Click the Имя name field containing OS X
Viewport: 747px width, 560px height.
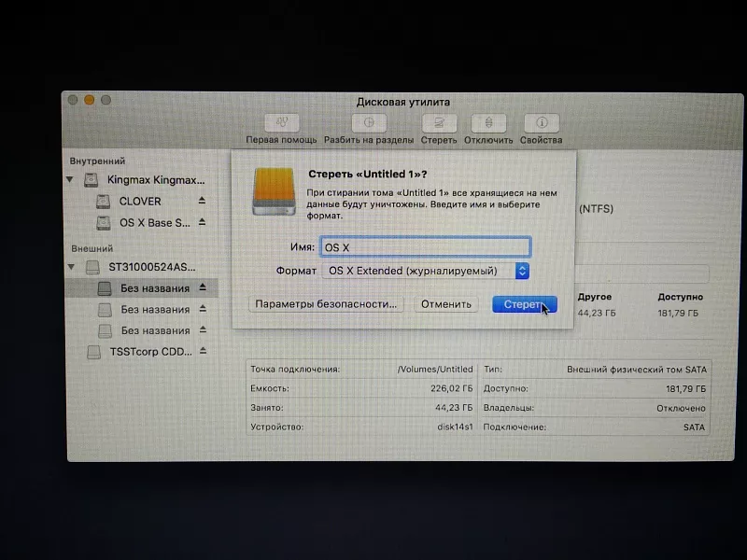(426, 247)
